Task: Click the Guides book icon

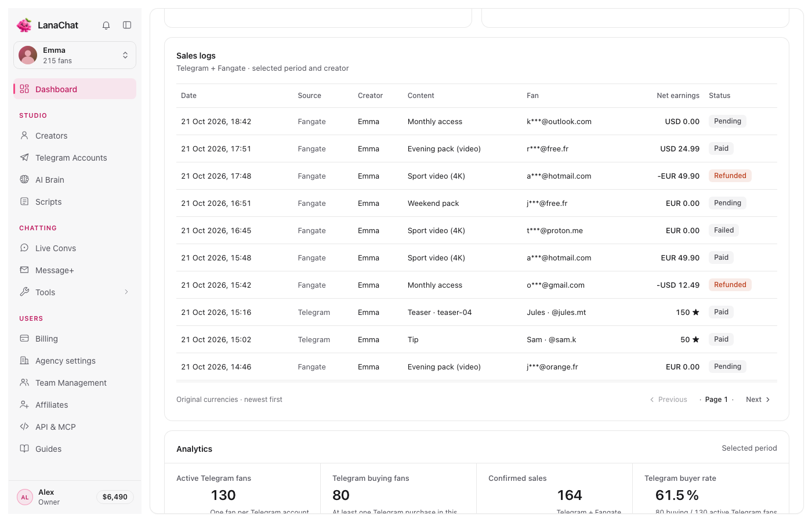Action: [x=24, y=448]
